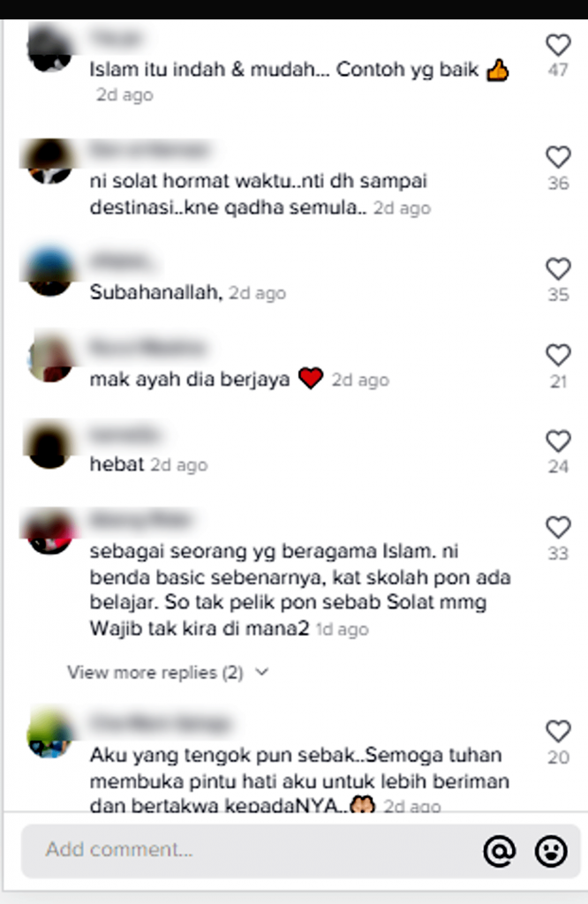The image size is (588, 904).
Task: Like the 'hebat' comment
Action: tap(558, 441)
